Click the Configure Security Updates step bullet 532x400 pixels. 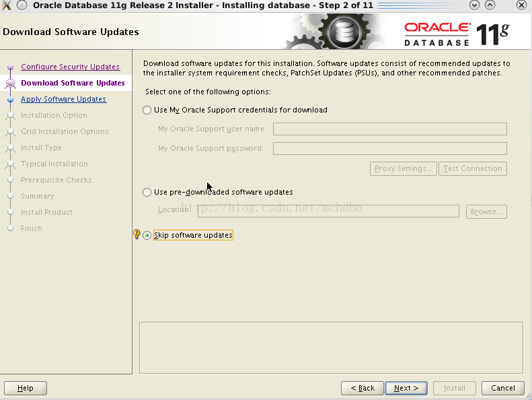11,67
